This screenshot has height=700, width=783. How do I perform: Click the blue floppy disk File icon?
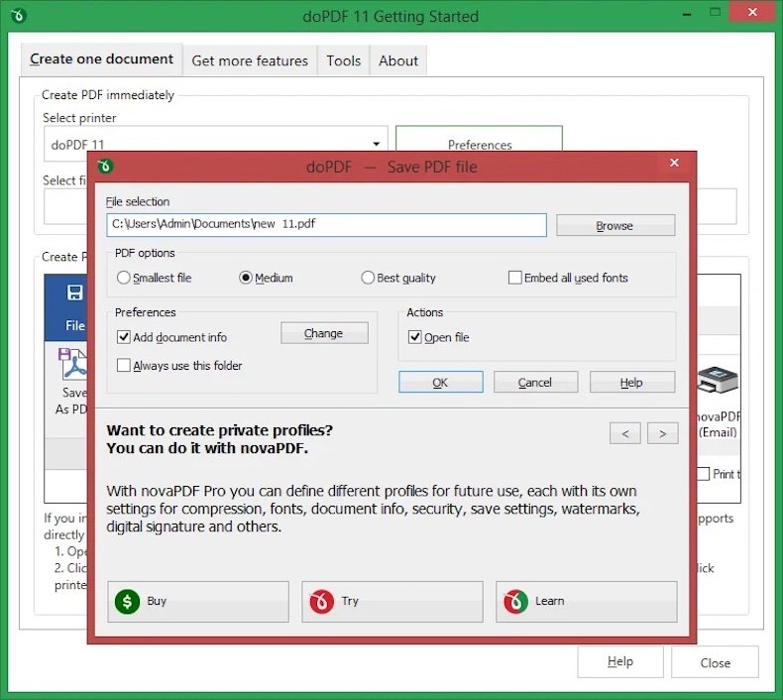click(74, 293)
